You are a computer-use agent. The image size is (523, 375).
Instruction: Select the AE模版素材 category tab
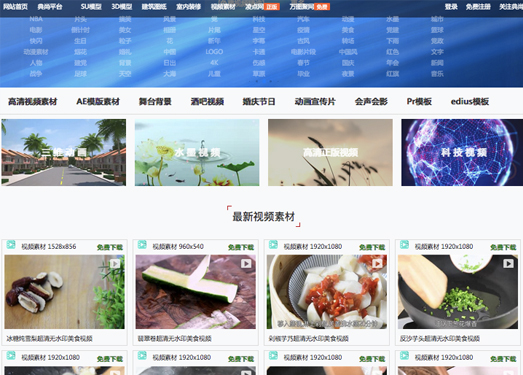[x=98, y=101]
